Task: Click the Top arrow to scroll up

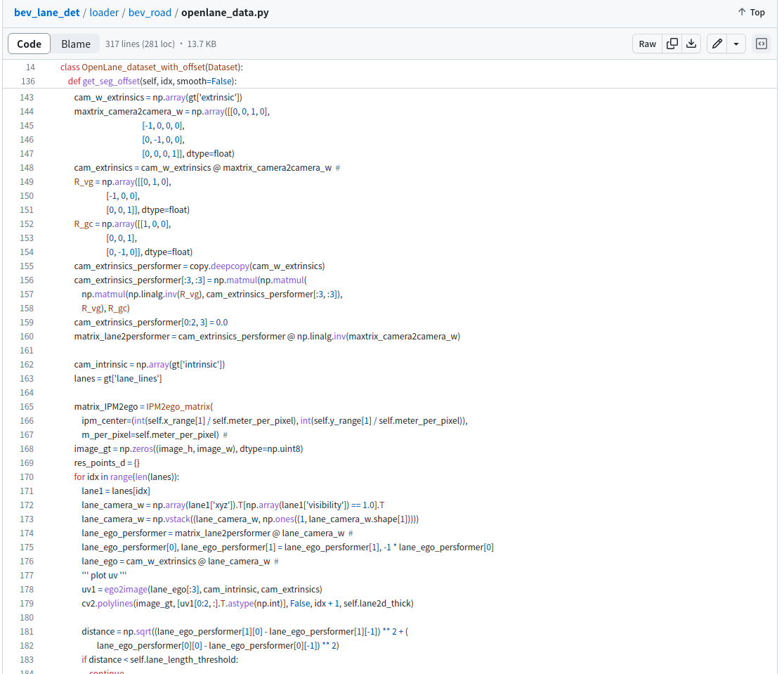Action: coord(751,12)
